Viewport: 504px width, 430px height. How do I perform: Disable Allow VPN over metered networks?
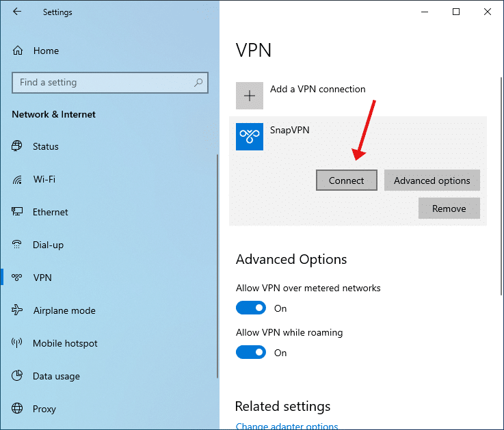point(251,308)
